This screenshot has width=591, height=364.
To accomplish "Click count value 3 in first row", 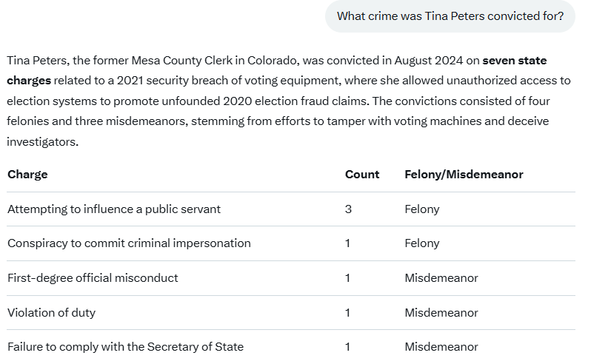I will click(x=348, y=209).
